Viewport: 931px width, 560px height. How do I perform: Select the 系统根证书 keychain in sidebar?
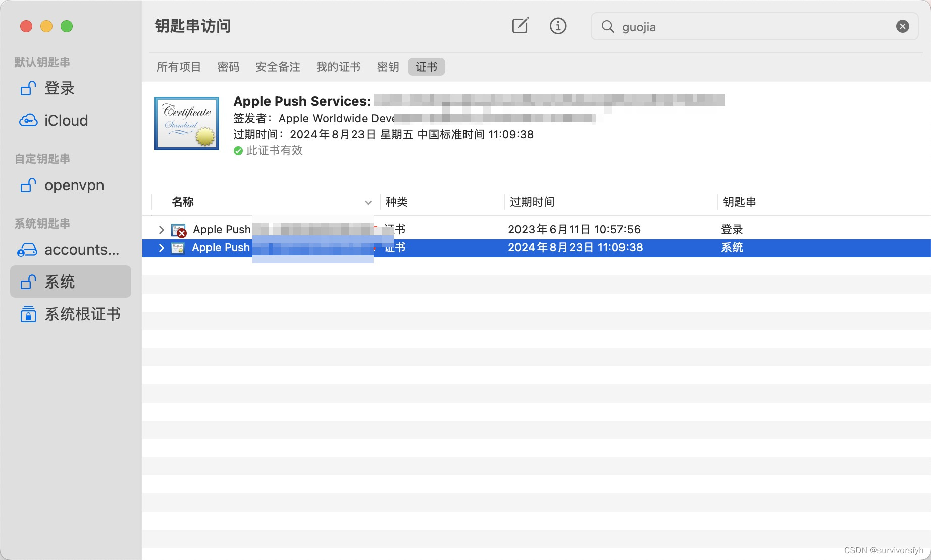(71, 314)
